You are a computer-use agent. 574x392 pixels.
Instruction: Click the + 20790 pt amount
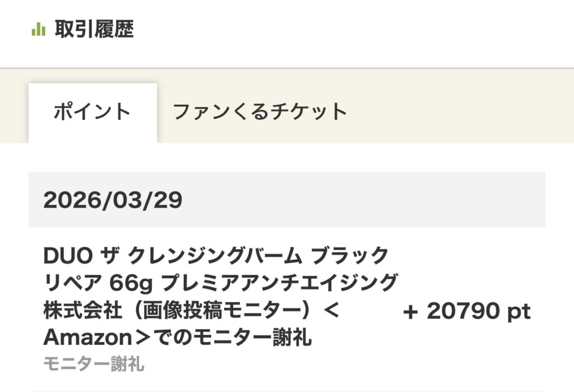(x=466, y=312)
